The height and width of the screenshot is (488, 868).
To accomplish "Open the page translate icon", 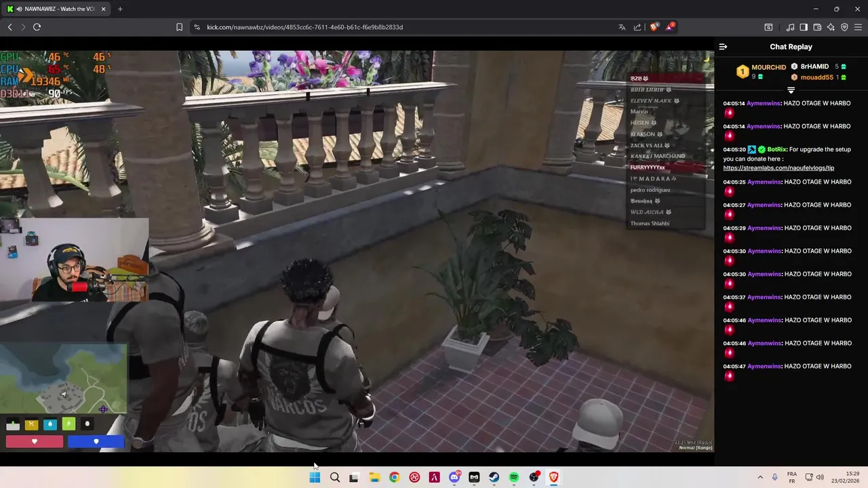I will (622, 27).
